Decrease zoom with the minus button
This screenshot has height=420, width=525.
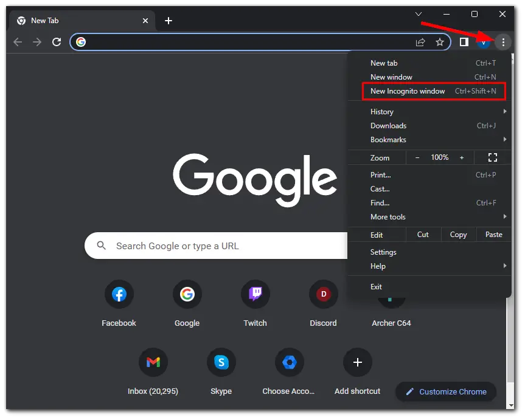pos(417,157)
